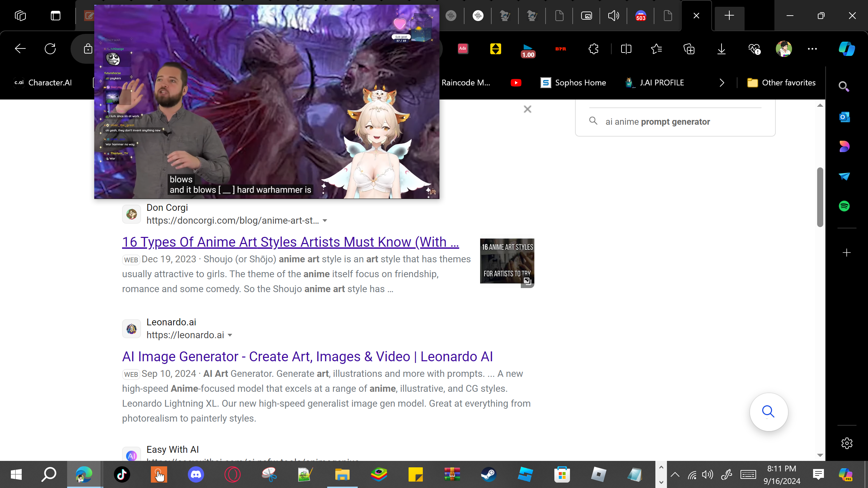
Task: Open the Downloads panel
Action: click(722, 49)
